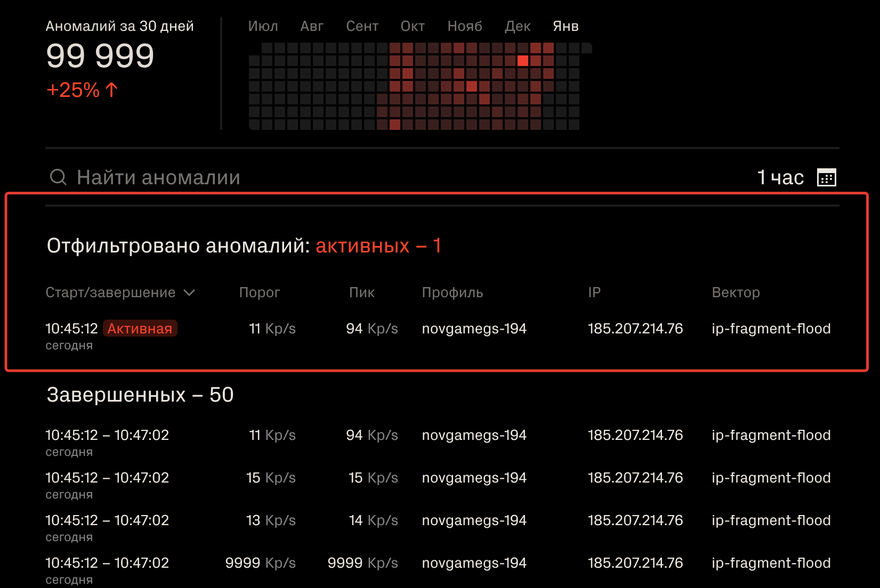Select the Янв month label
The width and height of the screenshot is (880, 588).
[x=566, y=26]
